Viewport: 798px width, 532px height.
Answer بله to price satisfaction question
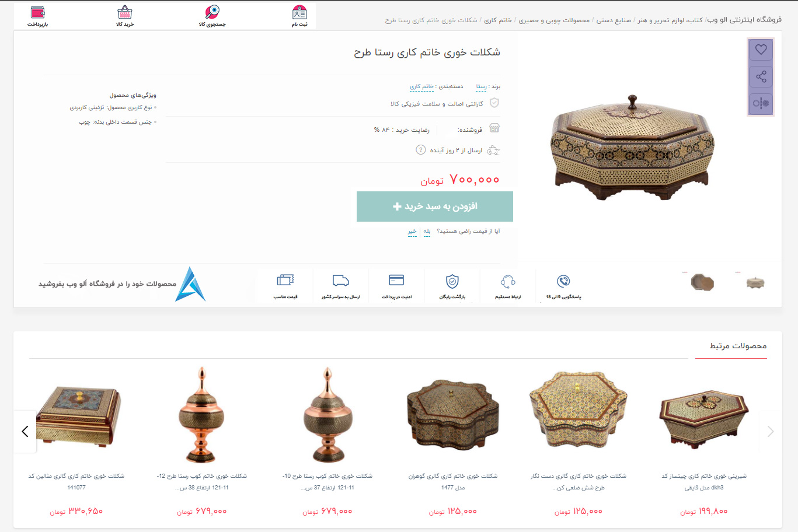pos(427,232)
